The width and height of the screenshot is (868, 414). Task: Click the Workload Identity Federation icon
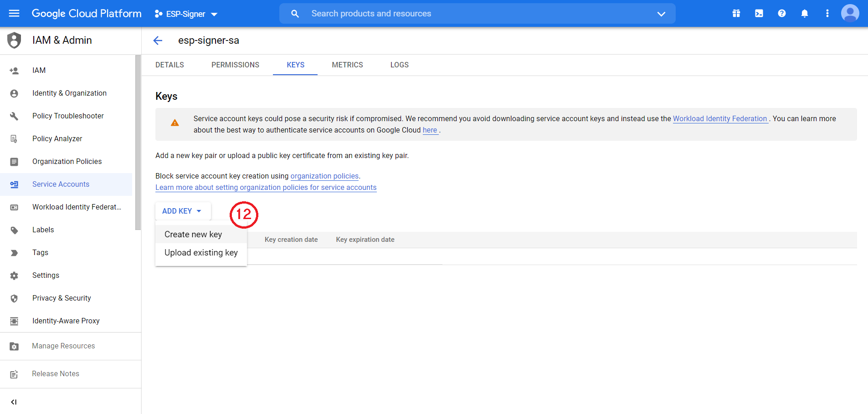coord(14,207)
